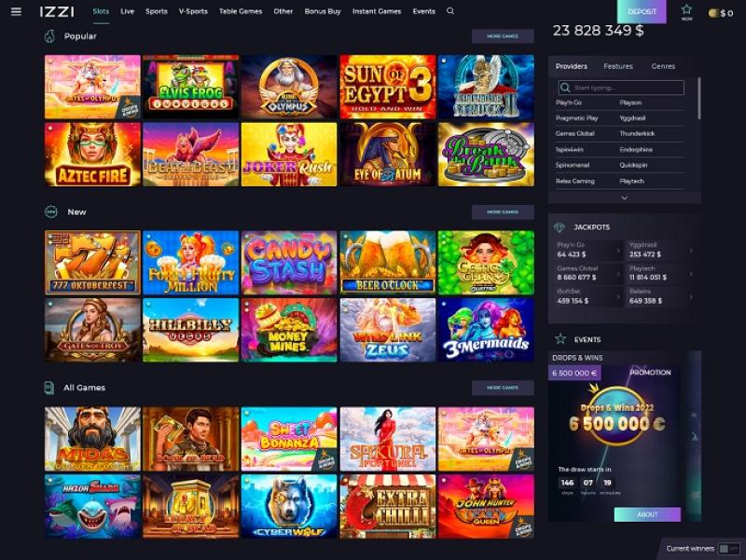The width and height of the screenshot is (746, 560).
Task: Click the IZZI logo
Action: tap(57, 11)
